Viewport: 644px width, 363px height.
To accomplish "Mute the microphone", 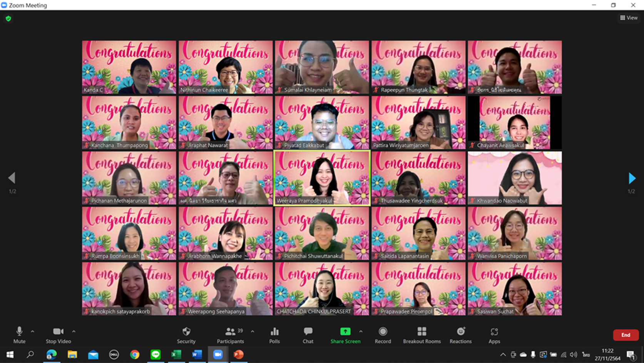I will point(19,335).
